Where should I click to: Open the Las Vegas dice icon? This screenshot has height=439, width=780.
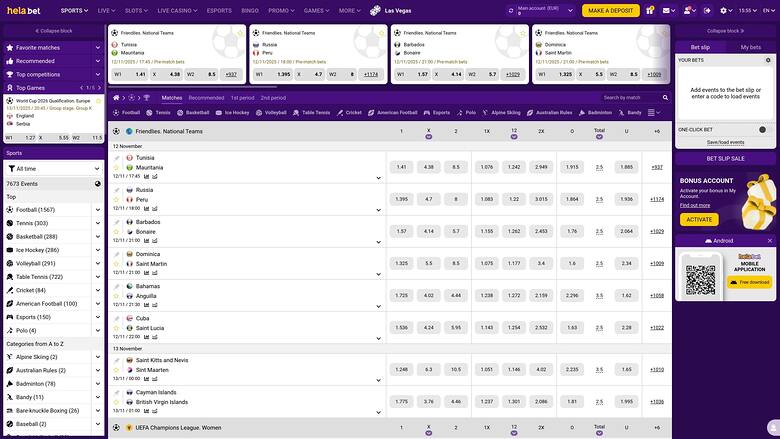point(376,10)
